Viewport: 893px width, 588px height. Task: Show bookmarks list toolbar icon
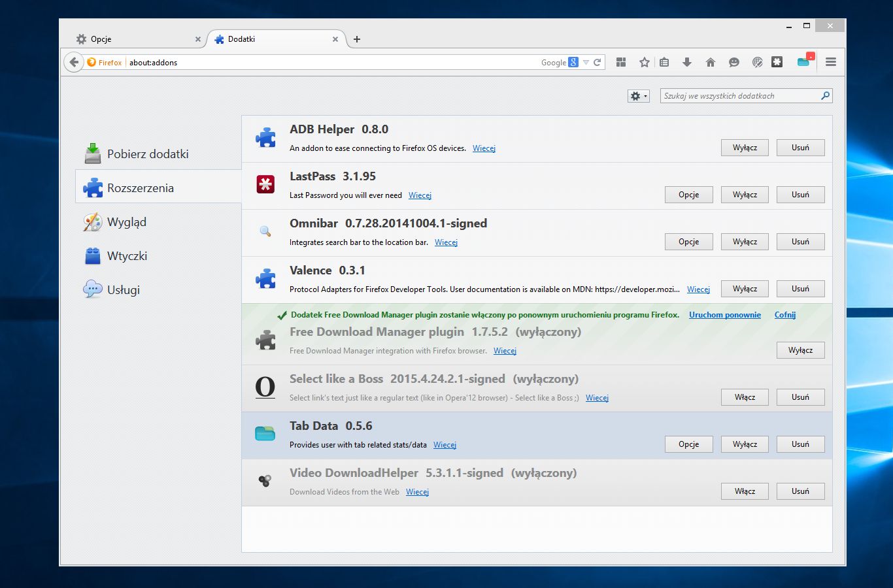point(664,62)
